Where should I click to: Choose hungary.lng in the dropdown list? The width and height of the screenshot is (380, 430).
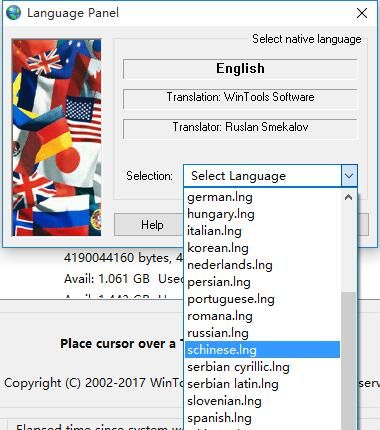pyautogui.click(x=262, y=214)
